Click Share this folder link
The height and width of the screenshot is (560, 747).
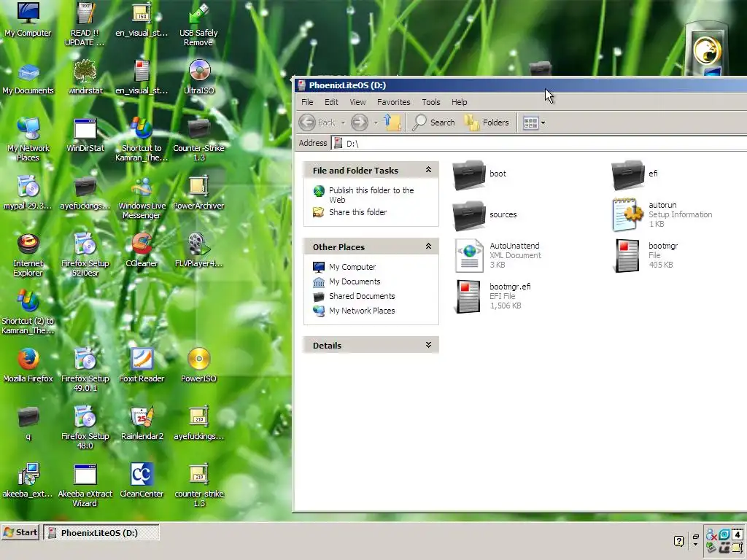click(357, 212)
